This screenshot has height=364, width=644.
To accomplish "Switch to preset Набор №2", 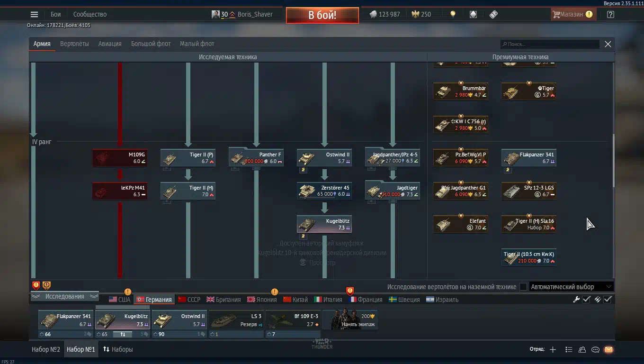I will (x=46, y=349).
